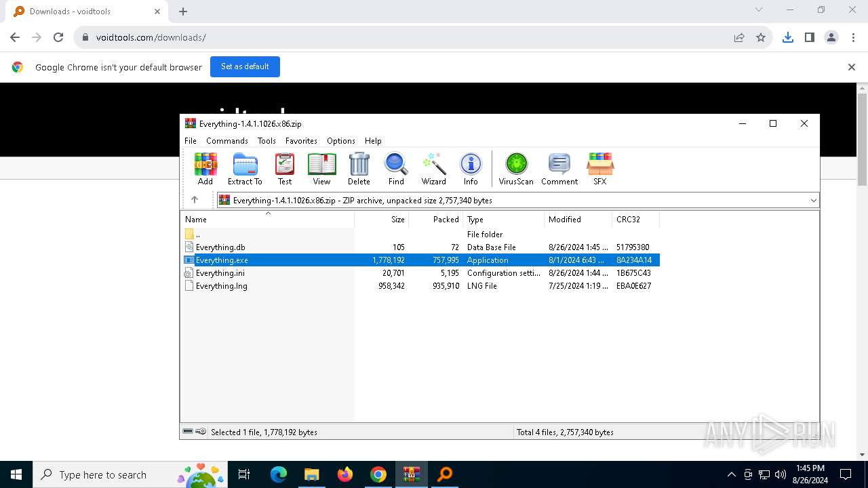The width and height of the screenshot is (868, 488).
Task: Click the Extract To toolbar icon
Action: coord(245,169)
